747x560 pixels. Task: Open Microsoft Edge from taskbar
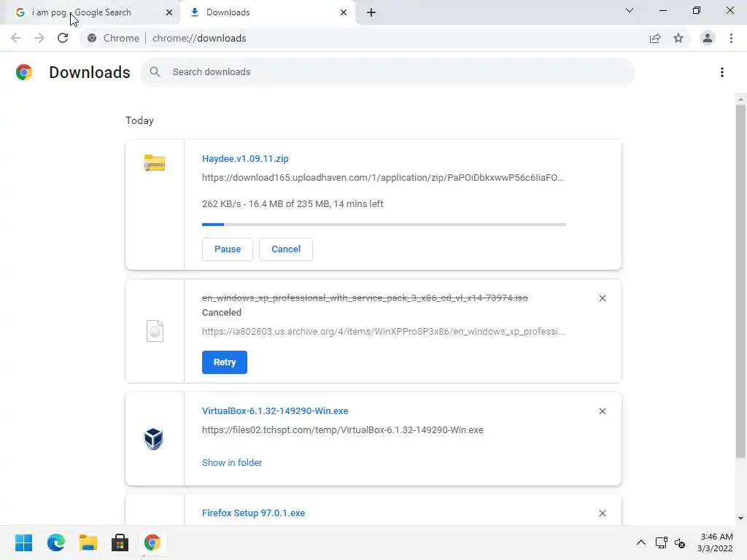(x=56, y=542)
